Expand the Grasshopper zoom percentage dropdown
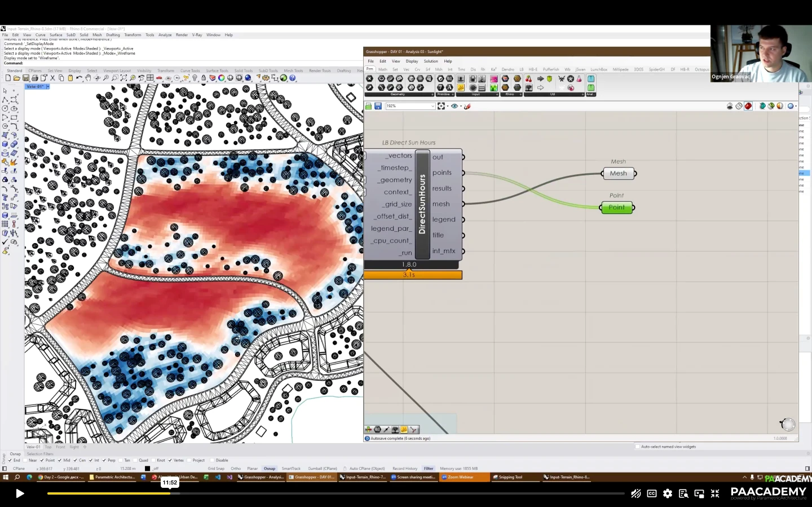The image size is (812, 507). [433, 106]
